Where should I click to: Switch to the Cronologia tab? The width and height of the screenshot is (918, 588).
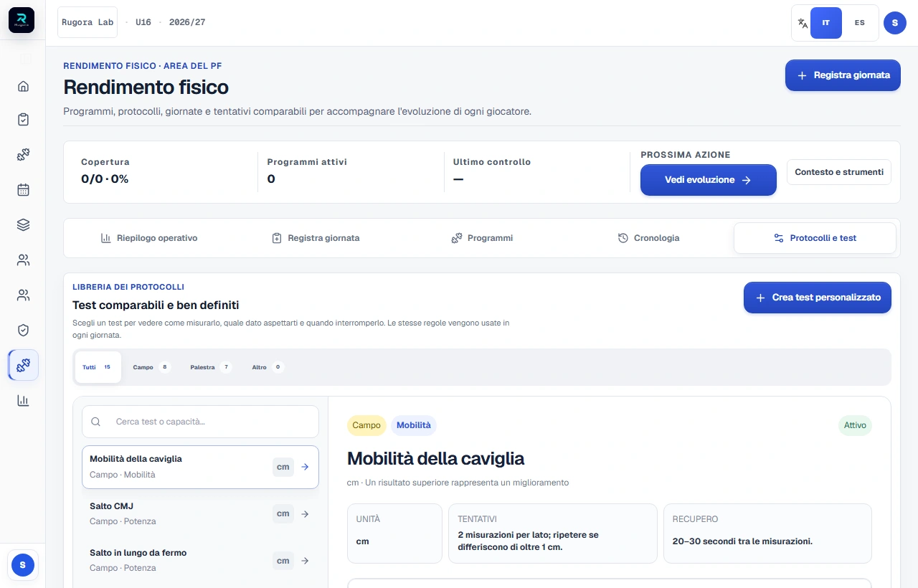coord(648,238)
